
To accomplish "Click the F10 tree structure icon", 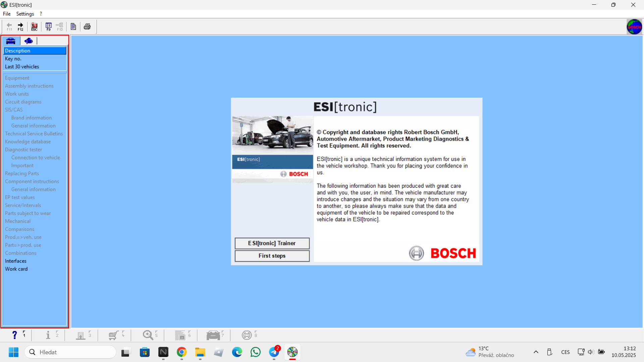I will tap(60, 26).
